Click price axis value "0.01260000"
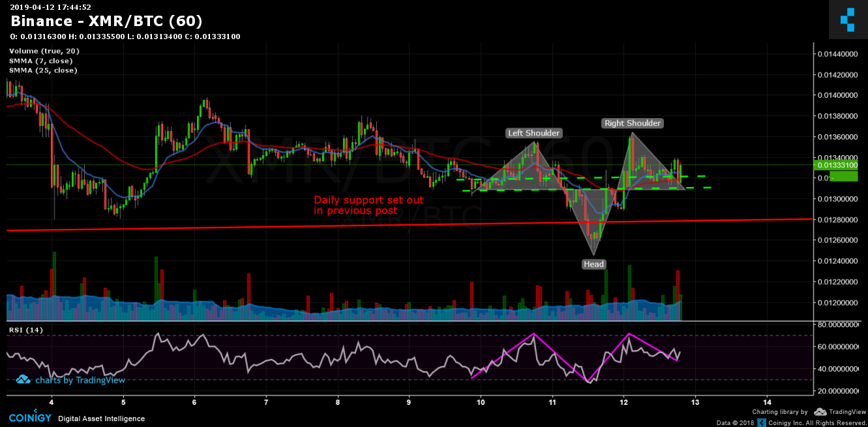Viewport: 868px width, 427px height. (x=839, y=241)
